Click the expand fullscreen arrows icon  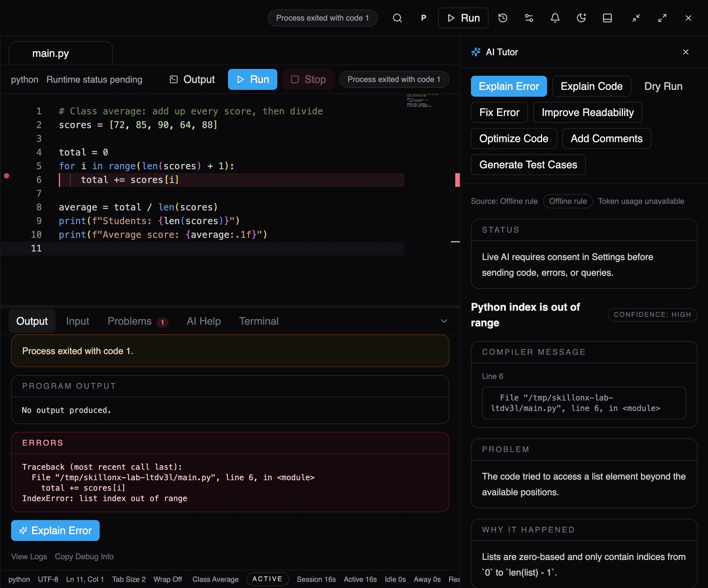[x=662, y=18]
